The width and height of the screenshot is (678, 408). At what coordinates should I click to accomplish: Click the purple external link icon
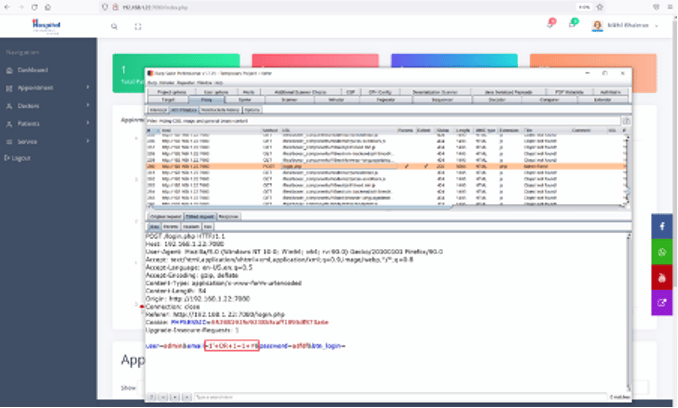[664, 302]
